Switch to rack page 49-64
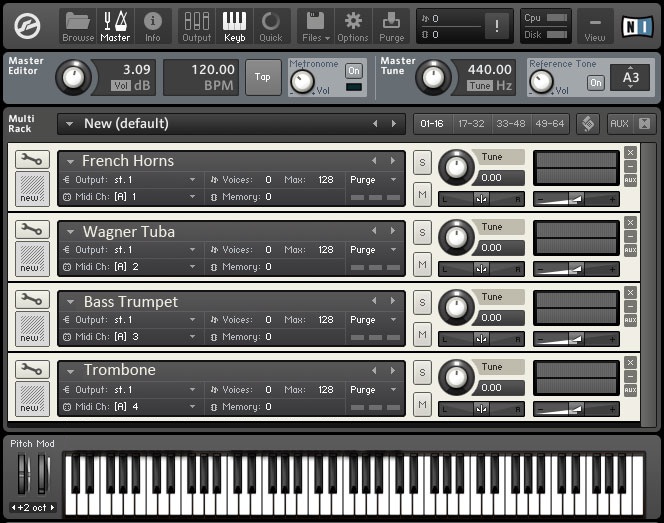The height and width of the screenshot is (523, 664). point(550,124)
